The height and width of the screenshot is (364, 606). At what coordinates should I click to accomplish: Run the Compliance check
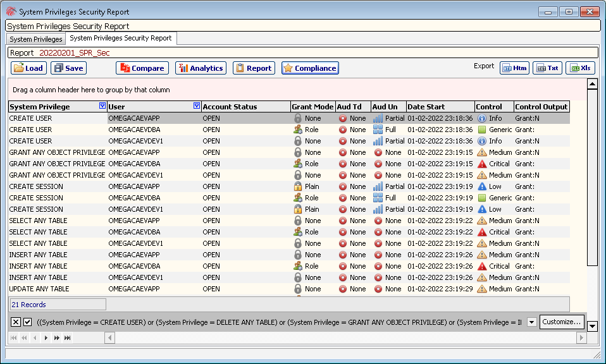coord(310,68)
